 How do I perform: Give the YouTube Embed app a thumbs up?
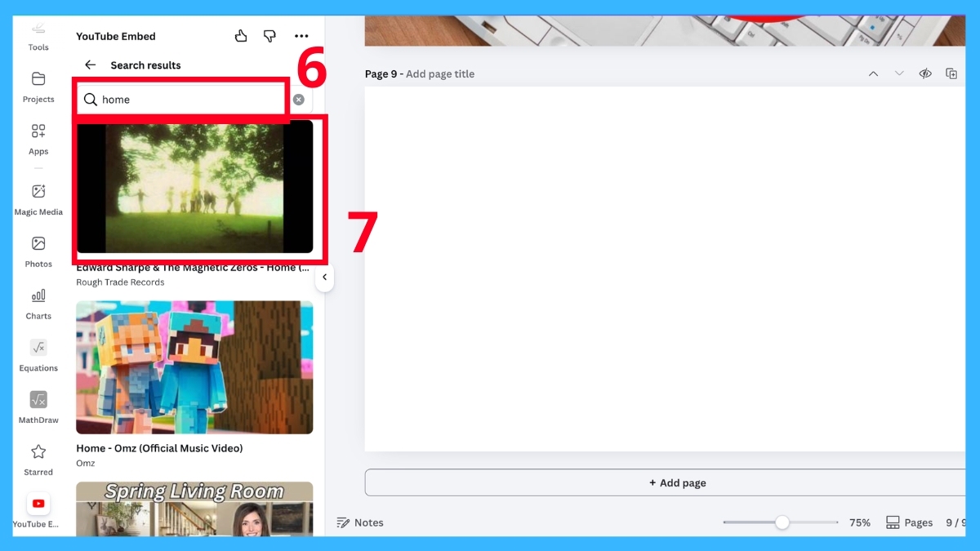pyautogui.click(x=241, y=36)
